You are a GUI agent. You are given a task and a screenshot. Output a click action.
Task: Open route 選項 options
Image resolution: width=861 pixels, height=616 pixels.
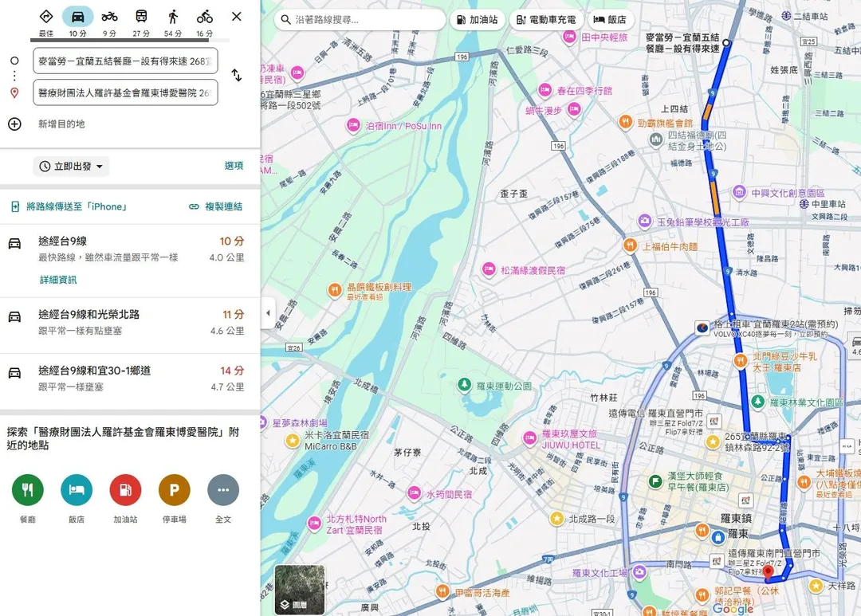coord(234,166)
